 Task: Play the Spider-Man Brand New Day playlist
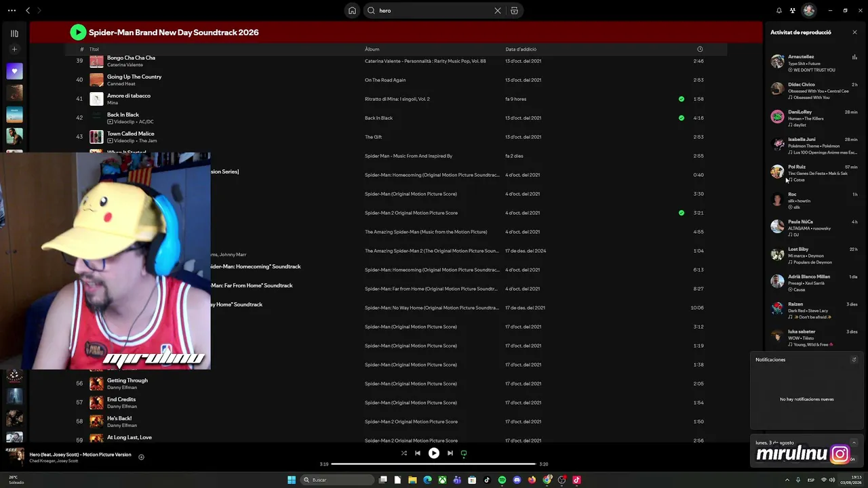click(78, 32)
